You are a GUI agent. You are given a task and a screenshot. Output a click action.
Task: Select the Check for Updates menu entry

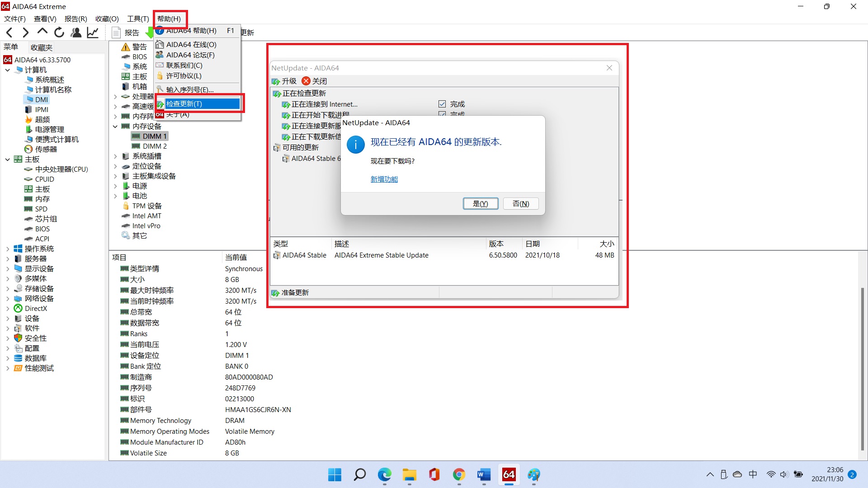pos(202,104)
